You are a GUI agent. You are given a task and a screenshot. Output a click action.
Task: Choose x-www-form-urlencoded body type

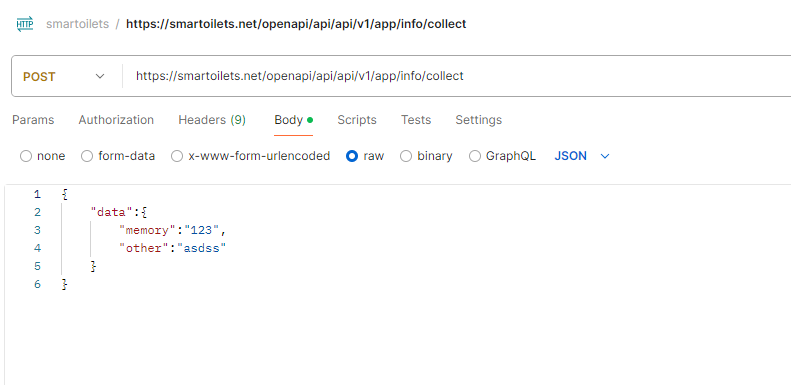[177, 156]
